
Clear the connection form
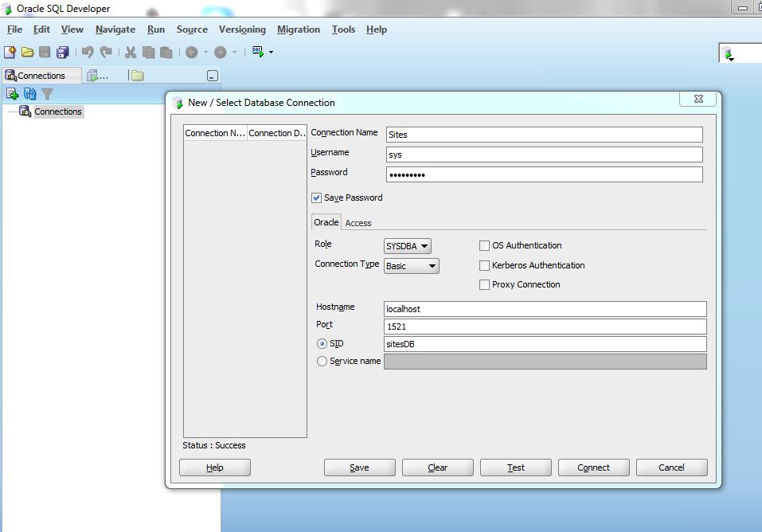point(437,467)
